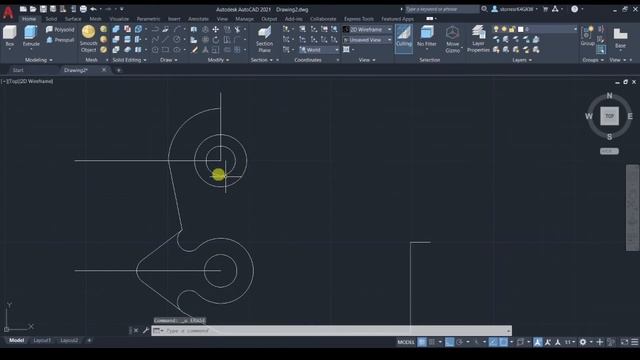Image resolution: width=640 pixels, height=360 pixels.
Task: Switch to Layout1 tab
Action: coord(42,340)
